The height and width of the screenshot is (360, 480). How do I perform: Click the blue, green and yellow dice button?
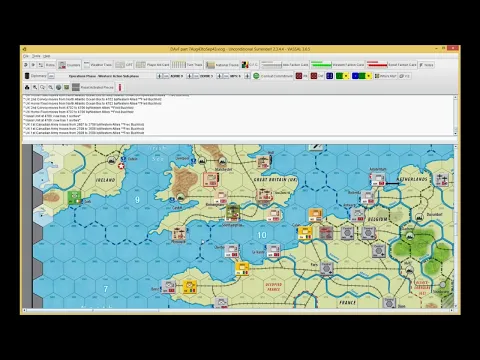tap(362, 76)
